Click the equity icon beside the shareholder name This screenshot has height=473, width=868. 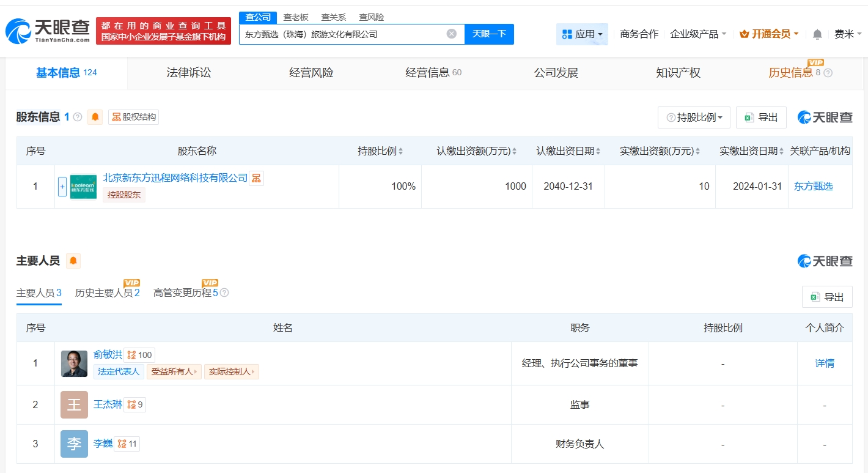pos(256,178)
